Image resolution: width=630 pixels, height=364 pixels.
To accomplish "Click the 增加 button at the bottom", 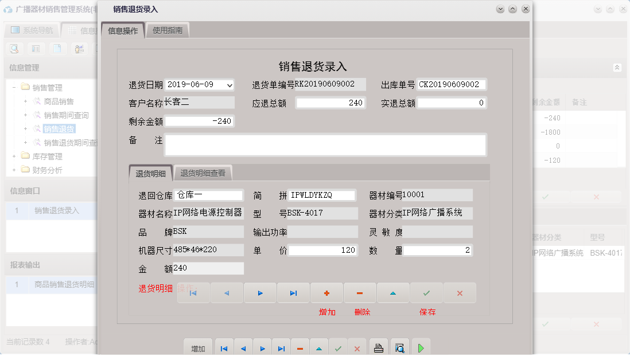I will [198, 347].
